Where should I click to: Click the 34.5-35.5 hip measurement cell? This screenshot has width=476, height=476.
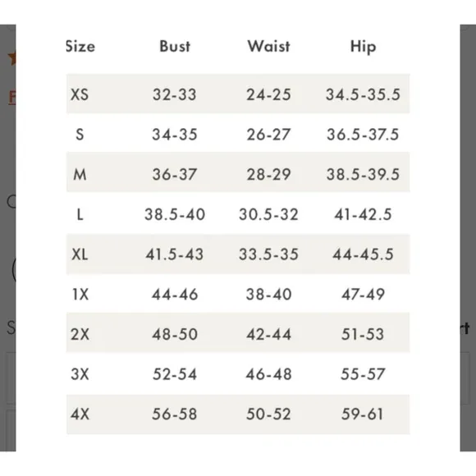click(363, 94)
